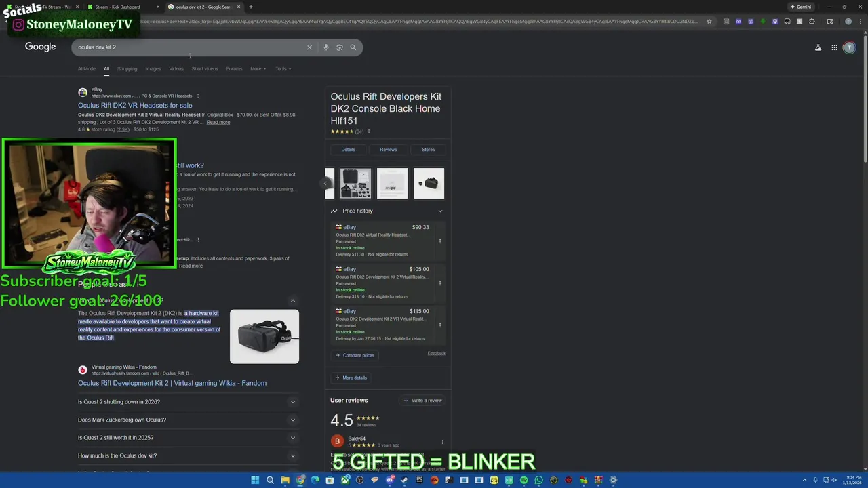The height and width of the screenshot is (488, 868).
Task: Switch to Stream - Kick Dashboard browser tab
Action: point(123,7)
